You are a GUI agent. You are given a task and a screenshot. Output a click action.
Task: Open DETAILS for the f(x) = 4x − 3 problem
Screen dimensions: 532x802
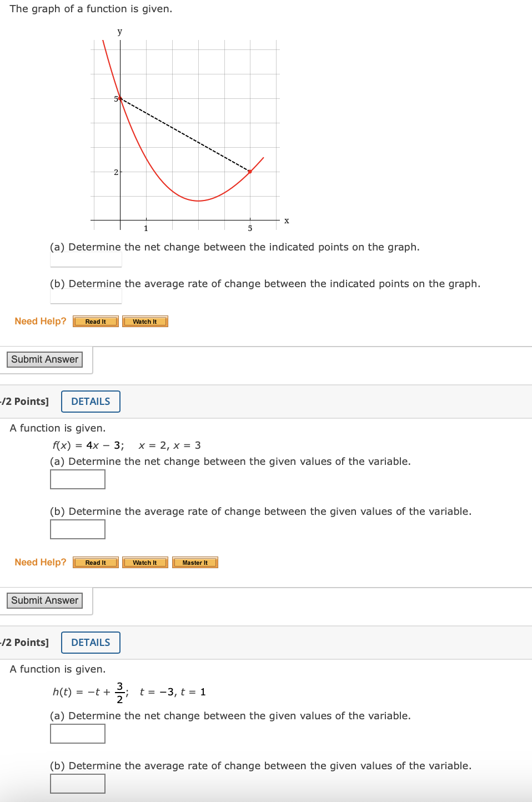tap(91, 401)
